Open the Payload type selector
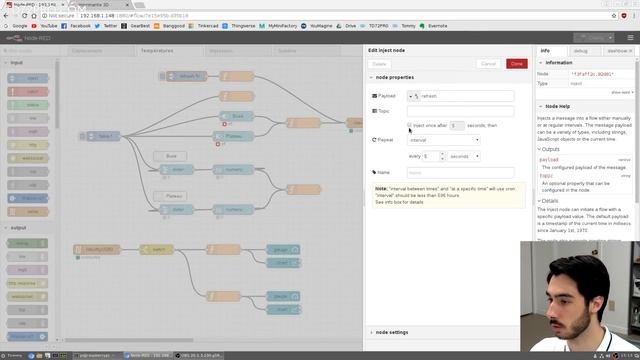This screenshot has height=360, width=640. click(413, 96)
